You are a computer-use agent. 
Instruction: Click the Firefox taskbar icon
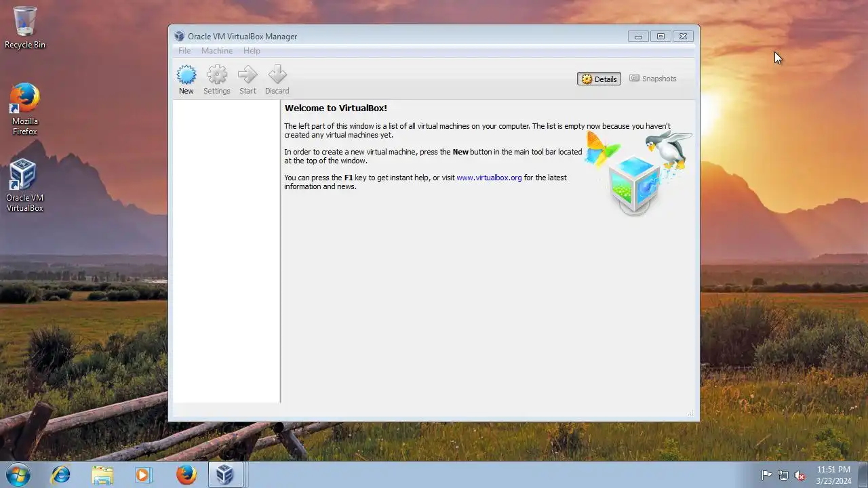click(186, 474)
